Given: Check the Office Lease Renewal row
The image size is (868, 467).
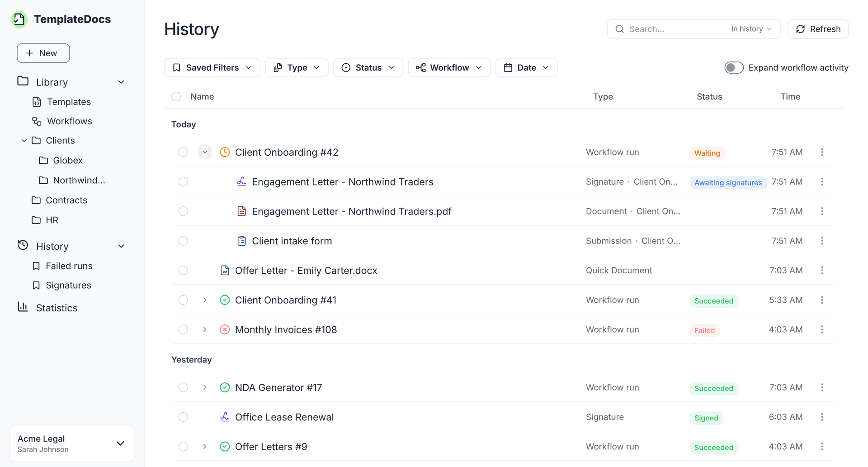Looking at the screenshot, I should pos(183,417).
